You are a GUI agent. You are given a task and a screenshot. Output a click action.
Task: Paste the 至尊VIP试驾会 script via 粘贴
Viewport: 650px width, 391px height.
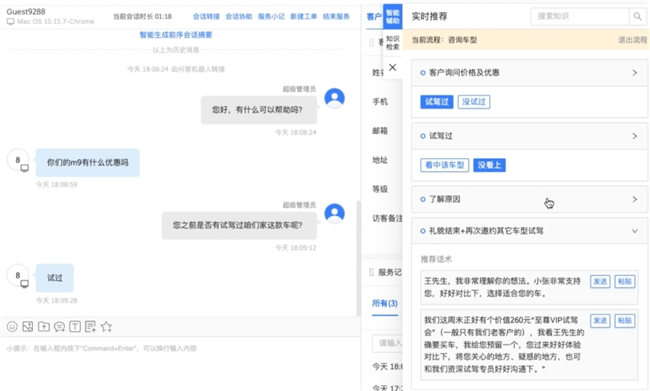pos(625,321)
